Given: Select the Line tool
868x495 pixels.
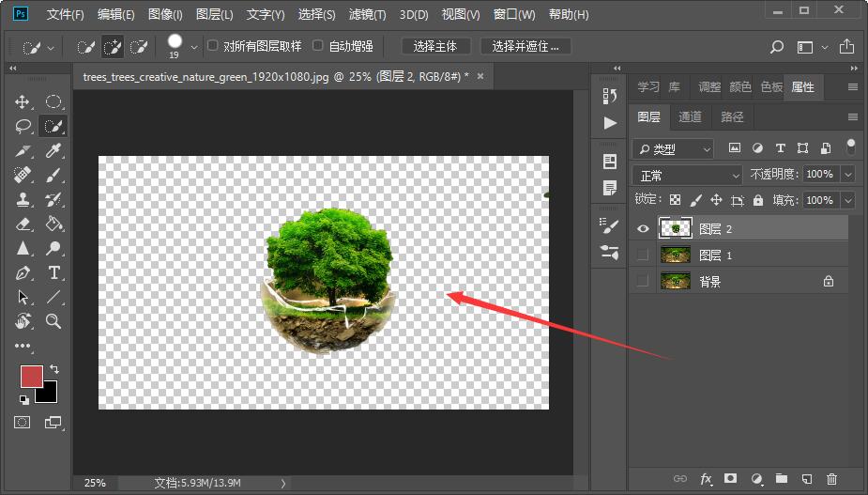Looking at the screenshot, I should tap(53, 297).
